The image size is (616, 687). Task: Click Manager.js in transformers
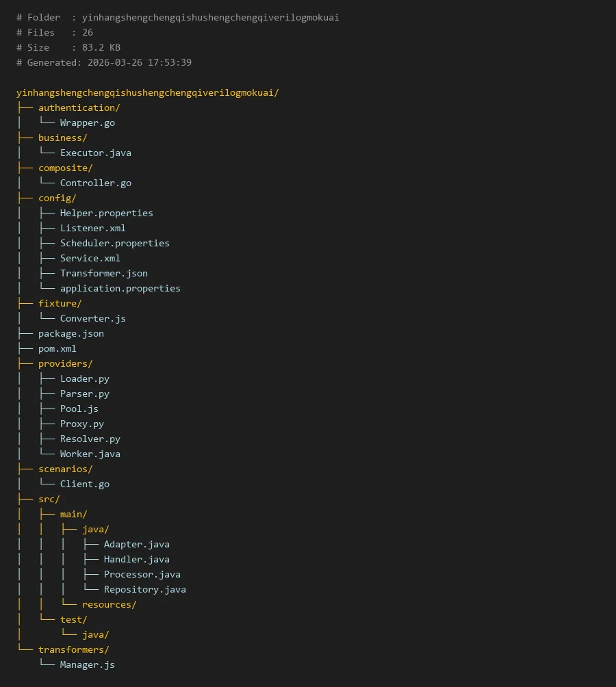[87, 664]
